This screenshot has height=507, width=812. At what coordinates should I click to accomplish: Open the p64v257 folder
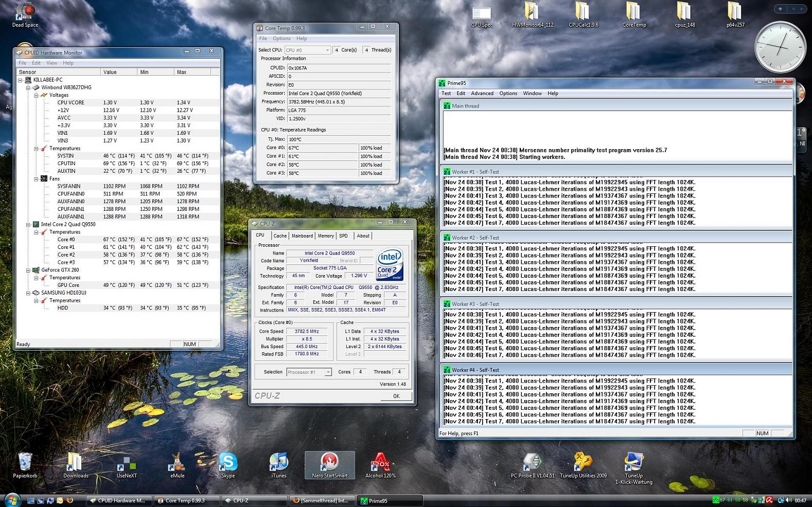tap(735, 14)
